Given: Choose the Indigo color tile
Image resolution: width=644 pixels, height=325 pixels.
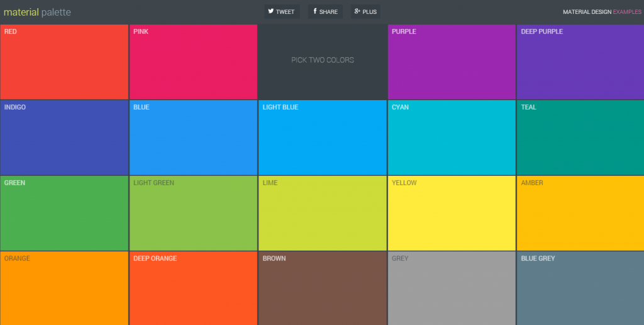Looking at the screenshot, I should (65, 138).
